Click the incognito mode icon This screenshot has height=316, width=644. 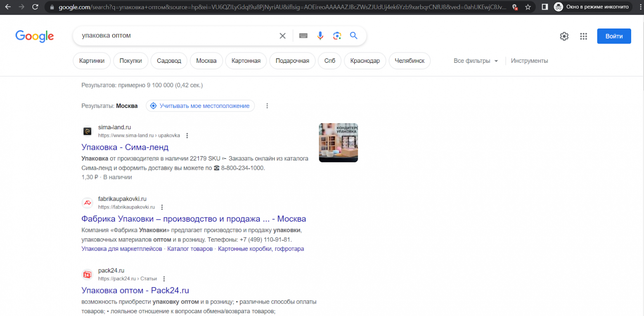pyautogui.click(x=558, y=7)
